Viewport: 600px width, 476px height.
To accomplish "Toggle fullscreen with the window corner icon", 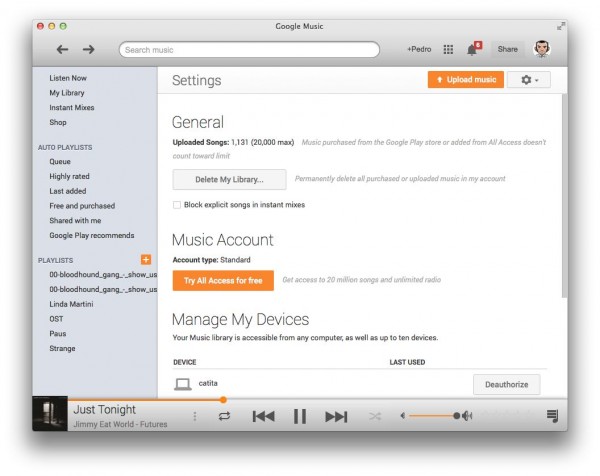I will coord(561,26).
